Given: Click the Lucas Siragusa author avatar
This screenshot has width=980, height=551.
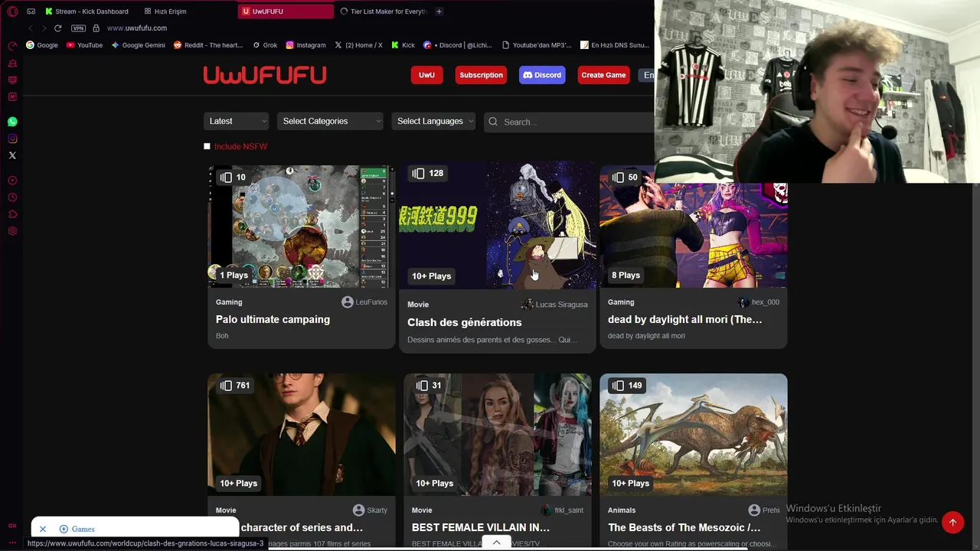Looking at the screenshot, I should (x=527, y=305).
